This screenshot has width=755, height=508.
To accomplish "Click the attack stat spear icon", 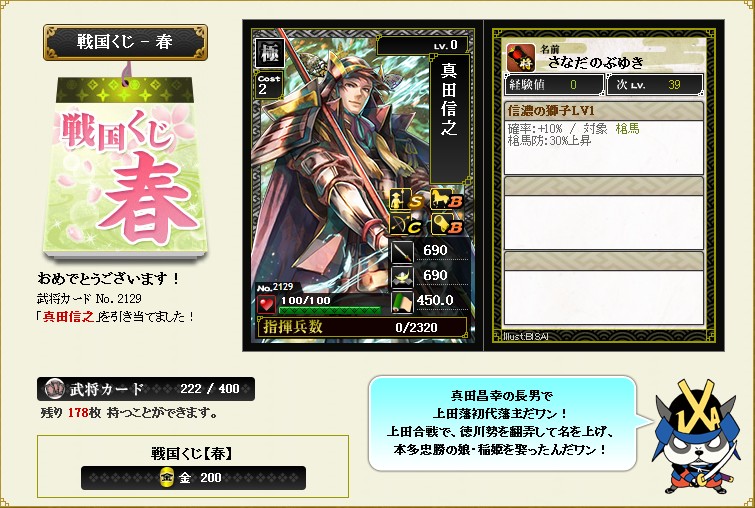I will coord(402,251).
